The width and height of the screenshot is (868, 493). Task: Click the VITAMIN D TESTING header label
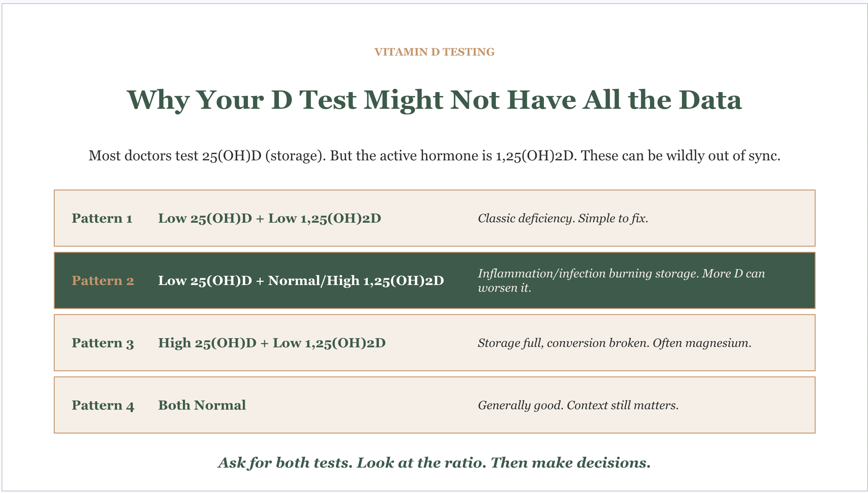click(434, 52)
